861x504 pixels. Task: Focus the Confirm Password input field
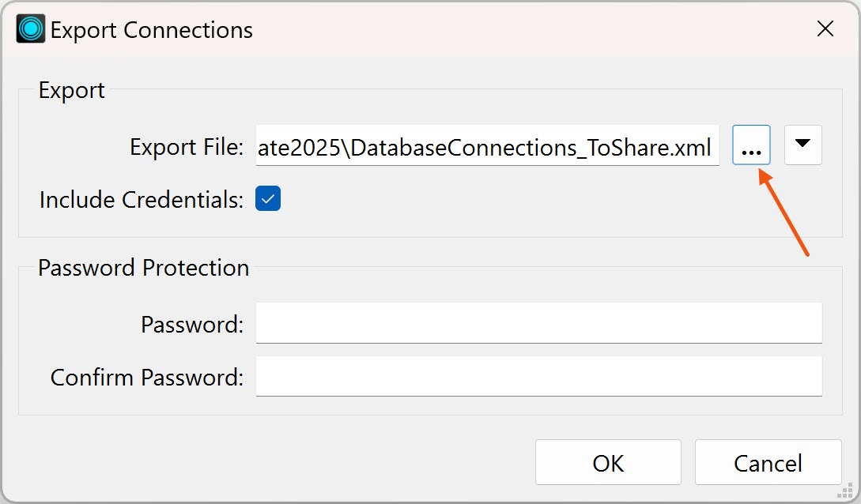click(538, 376)
